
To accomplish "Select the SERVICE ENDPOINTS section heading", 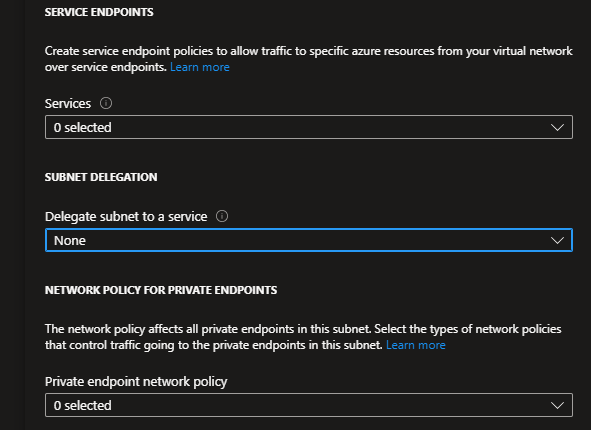I will coord(99,12).
